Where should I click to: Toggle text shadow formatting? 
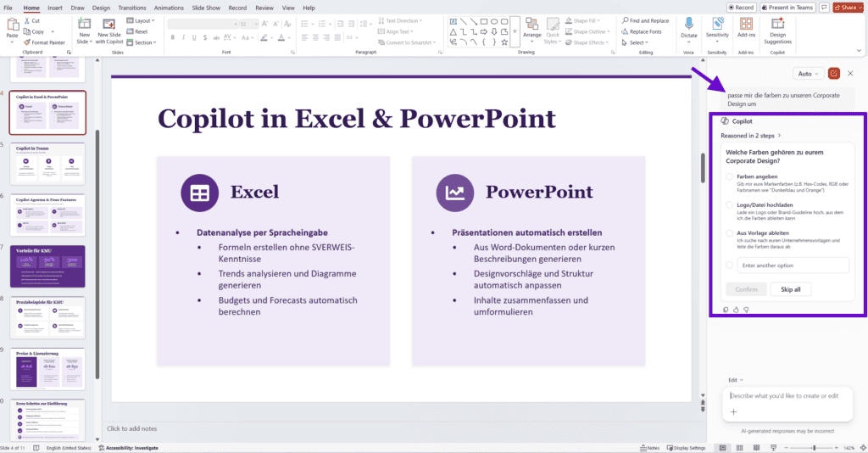205,37
